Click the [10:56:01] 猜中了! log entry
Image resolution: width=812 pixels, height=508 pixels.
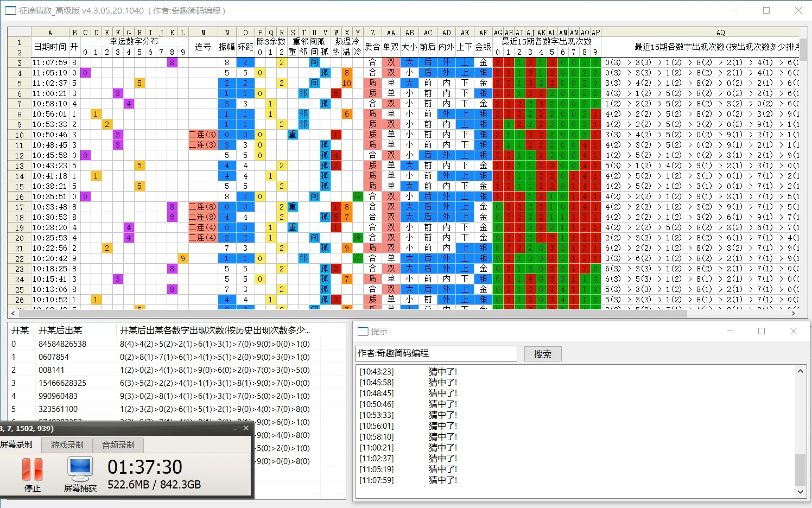point(408,426)
